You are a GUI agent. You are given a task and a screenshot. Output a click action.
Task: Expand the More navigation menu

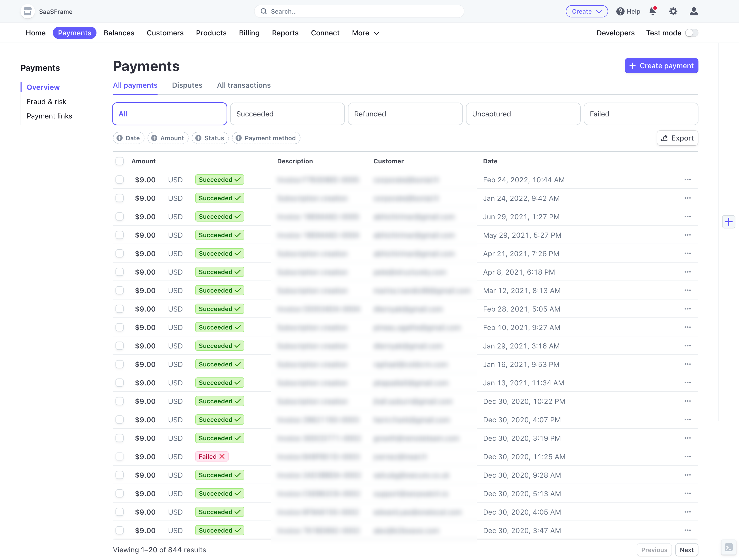coord(365,33)
